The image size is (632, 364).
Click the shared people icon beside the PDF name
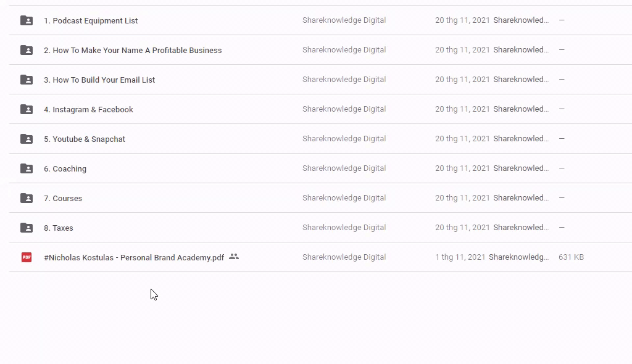tap(233, 257)
